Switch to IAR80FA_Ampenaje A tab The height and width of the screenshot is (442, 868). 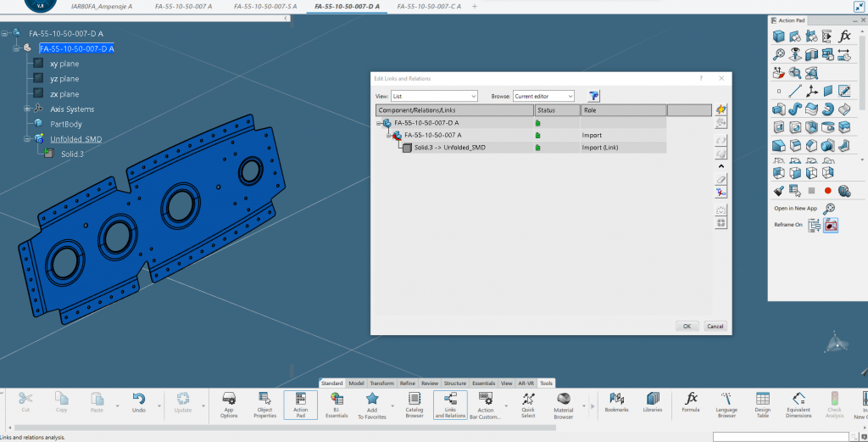102,7
